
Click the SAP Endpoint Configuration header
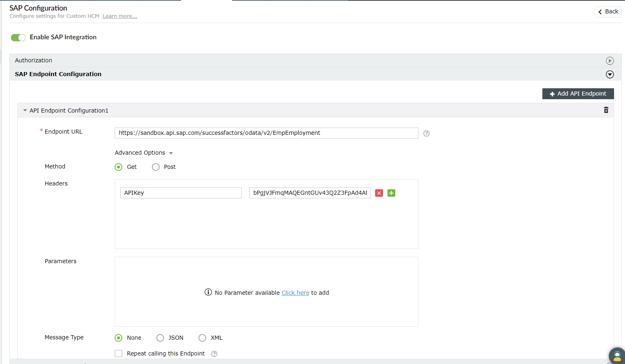point(316,74)
